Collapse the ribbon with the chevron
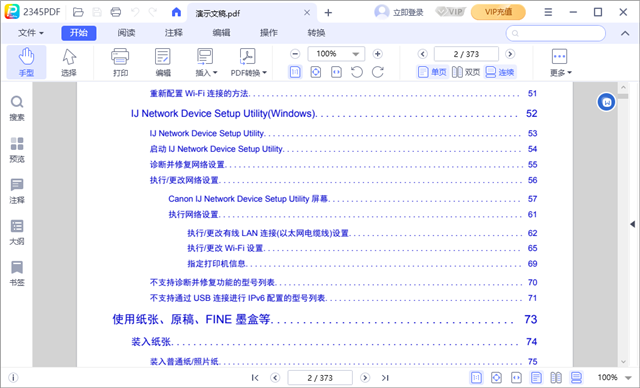The width and height of the screenshot is (640, 388). click(625, 33)
